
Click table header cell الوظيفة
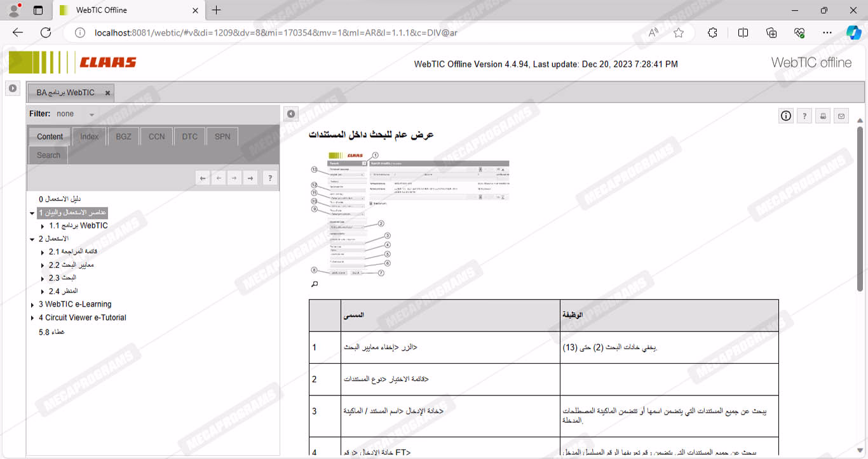coord(670,315)
